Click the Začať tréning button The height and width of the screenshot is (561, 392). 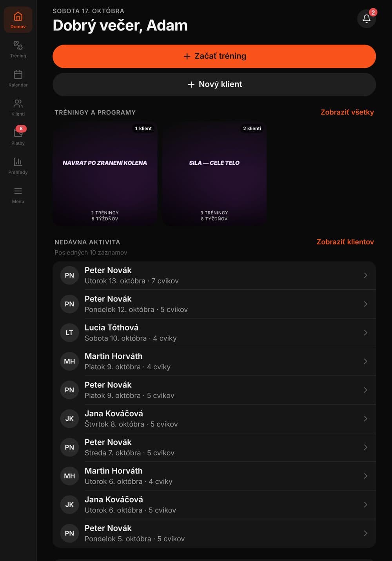click(x=214, y=56)
